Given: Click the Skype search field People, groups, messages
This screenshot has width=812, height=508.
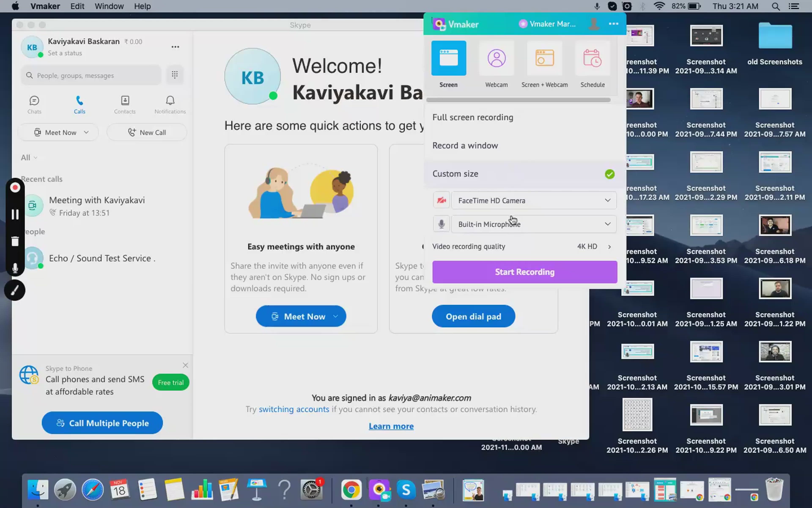Looking at the screenshot, I should [91, 75].
